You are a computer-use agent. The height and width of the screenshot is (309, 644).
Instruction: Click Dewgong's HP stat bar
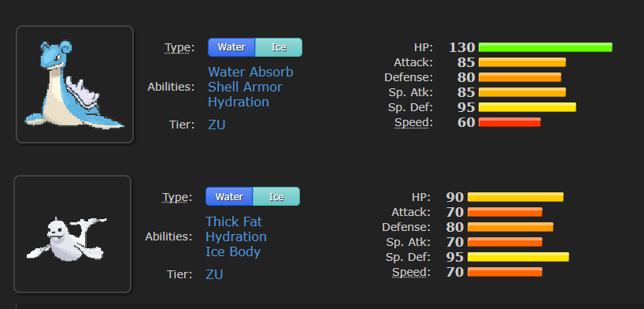click(x=516, y=197)
